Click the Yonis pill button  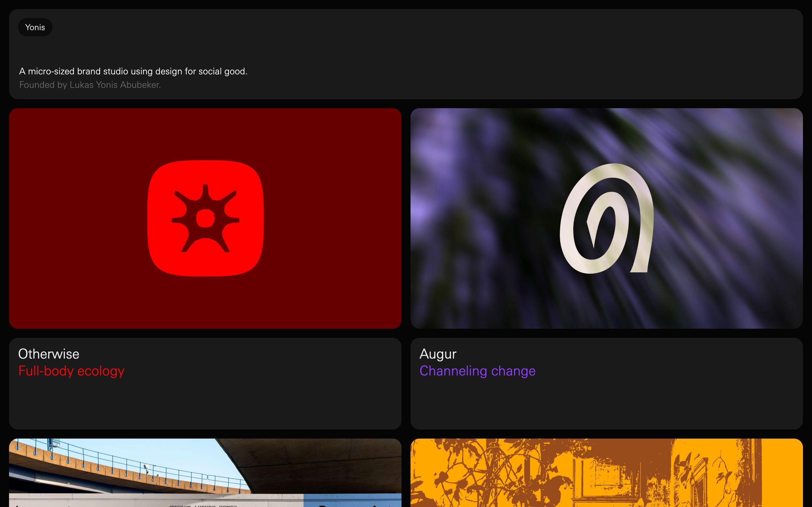pyautogui.click(x=35, y=27)
